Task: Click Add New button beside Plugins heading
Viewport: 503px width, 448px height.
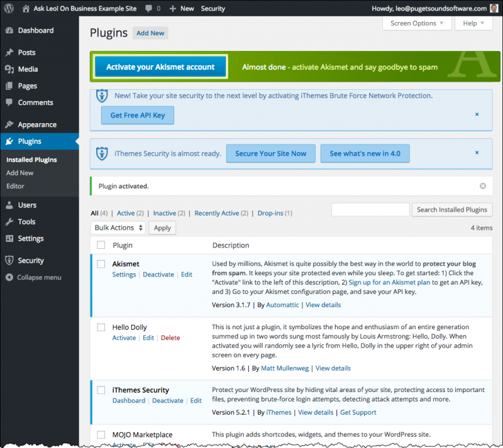Action: [x=150, y=33]
